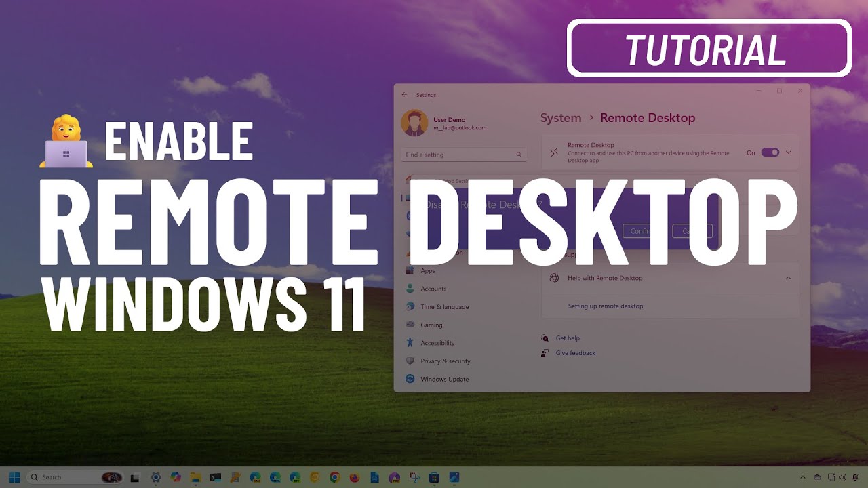Go back to System in the breadcrumb
868x488 pixels.
pos(561,118)
